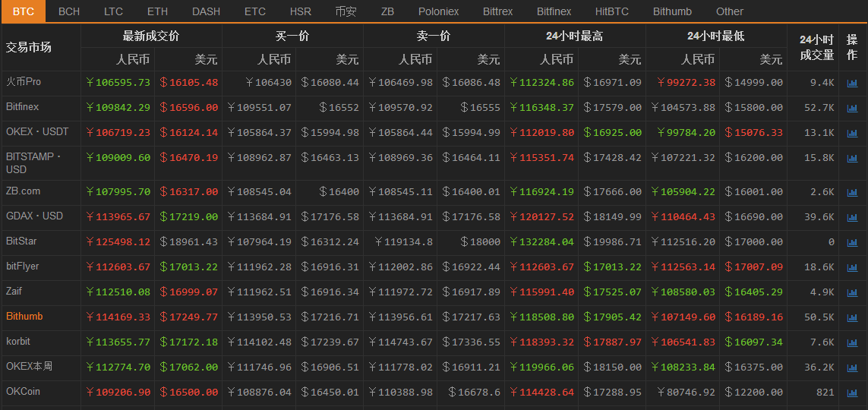
Task: Click 火币Pro latest price ¥106595.73
Action: 118,83
